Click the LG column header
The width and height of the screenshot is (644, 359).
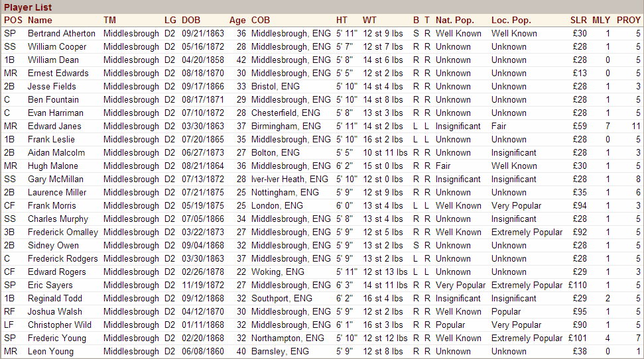coord(170,20)
